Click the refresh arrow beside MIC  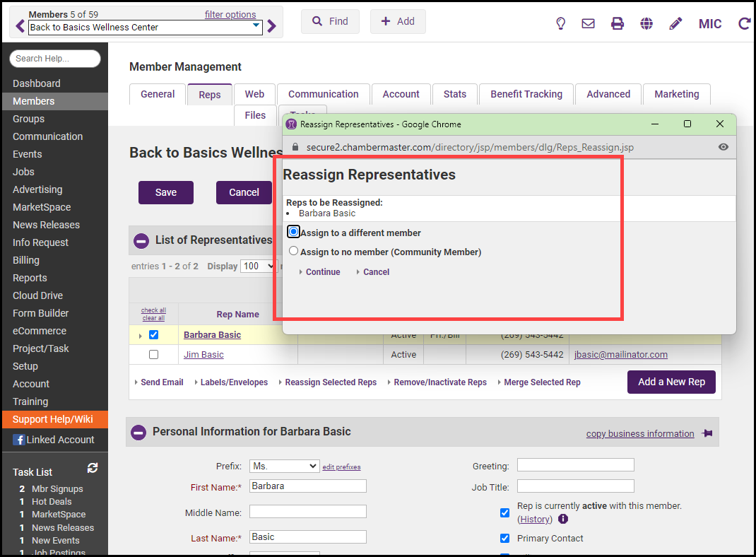(744, 23)
